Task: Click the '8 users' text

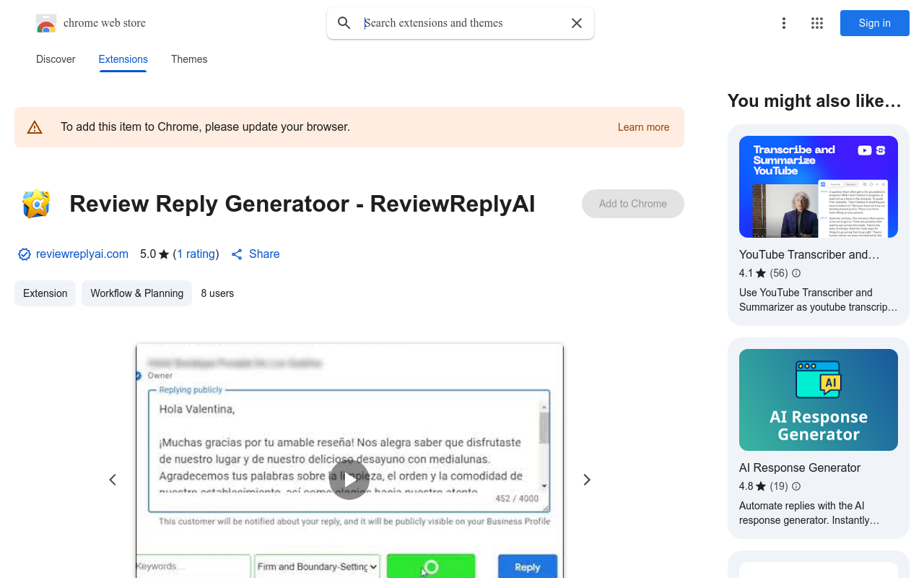Action: pos(217,293)
